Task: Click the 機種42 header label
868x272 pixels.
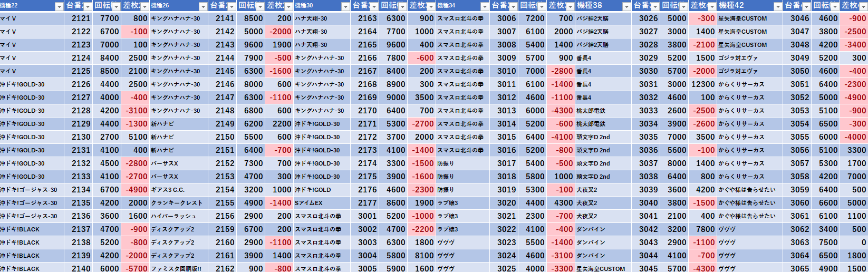Action: coord(731,5)
